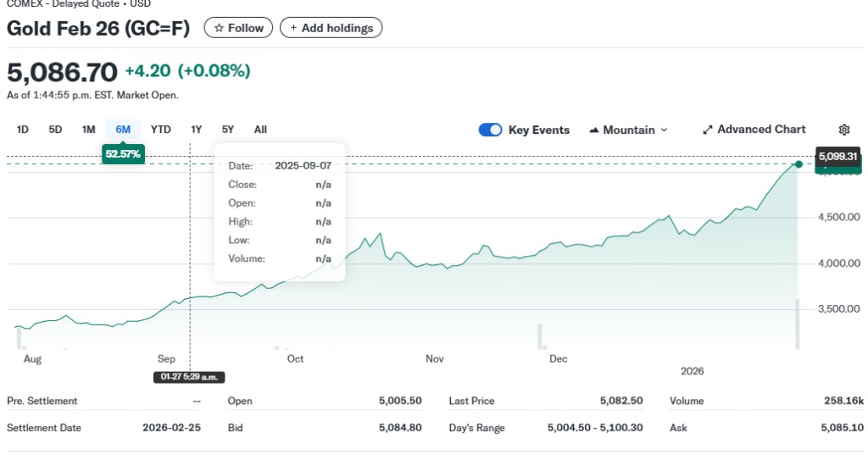868x460 pixels.
Task: Toggle the Key Events switch
Action: click(491, 130)
